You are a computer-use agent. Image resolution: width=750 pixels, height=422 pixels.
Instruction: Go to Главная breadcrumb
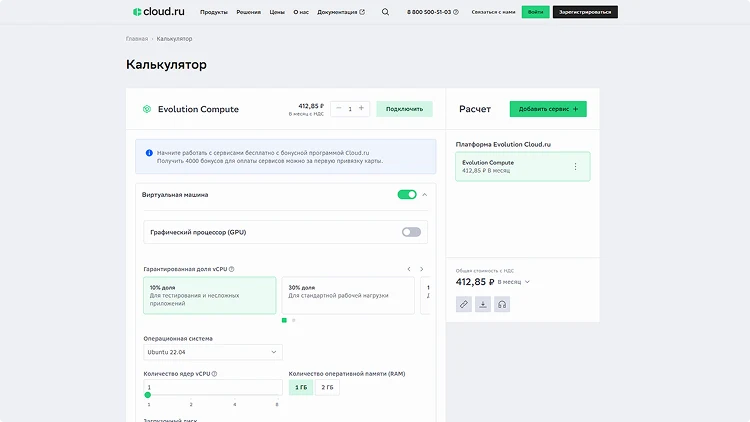[137, 39]
